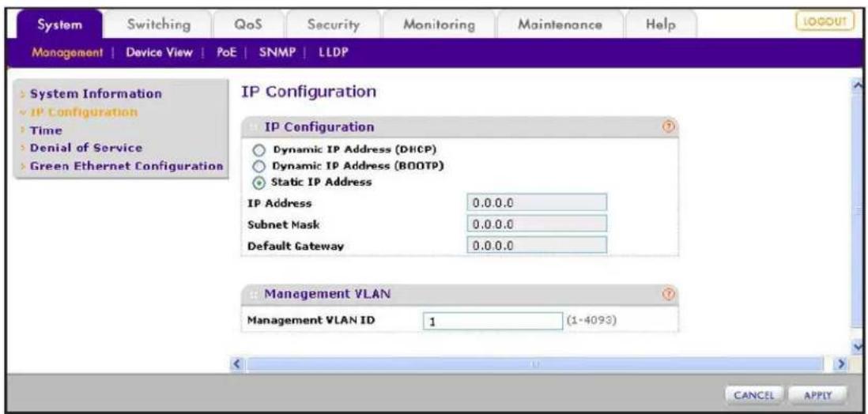The height and width of the screenshot is (414, 868).
Task: Expand System Information in sidebar
Action: click(96, 93)
